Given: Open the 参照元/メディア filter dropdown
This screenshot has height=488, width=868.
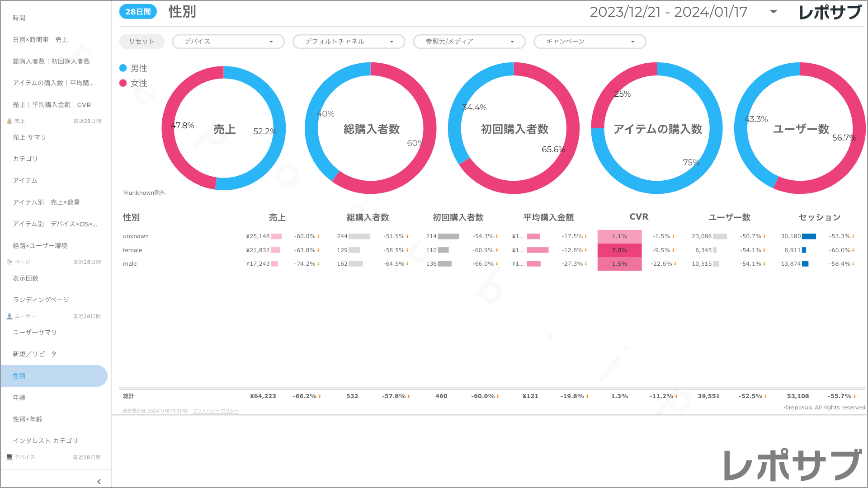Looking at the screenshot, I should (469, 42).
